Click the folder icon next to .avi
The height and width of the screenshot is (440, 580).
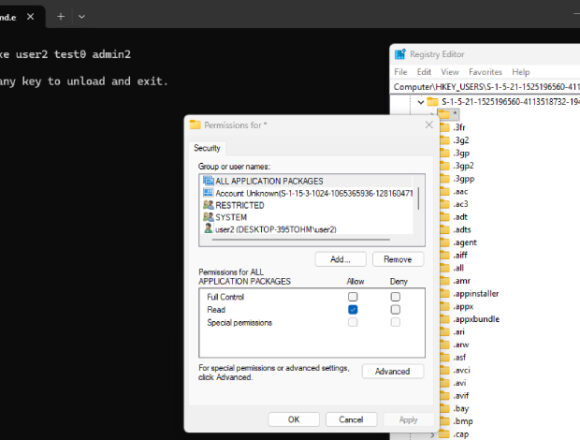[445, 383]
